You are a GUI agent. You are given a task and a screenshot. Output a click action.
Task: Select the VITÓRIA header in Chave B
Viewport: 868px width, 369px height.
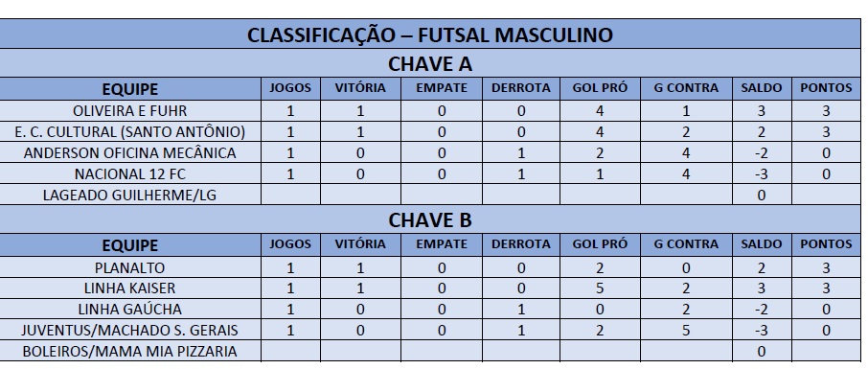click(x=360, y=245)
